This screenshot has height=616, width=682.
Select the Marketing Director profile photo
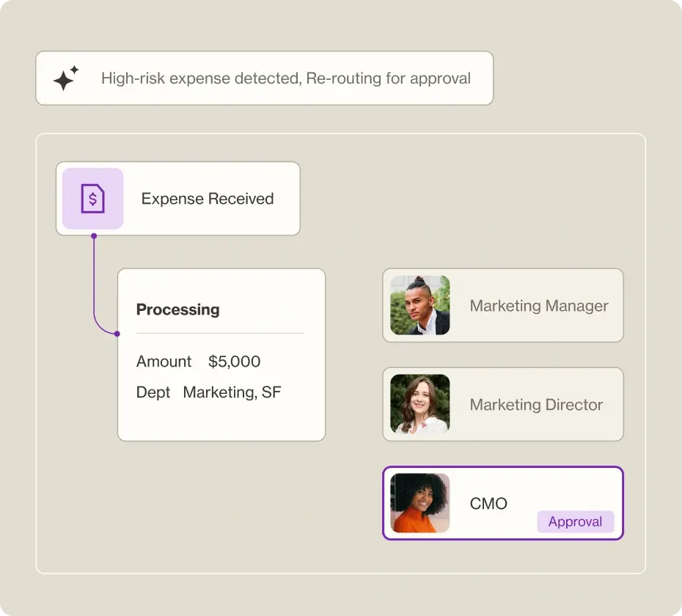coord(420,405)
